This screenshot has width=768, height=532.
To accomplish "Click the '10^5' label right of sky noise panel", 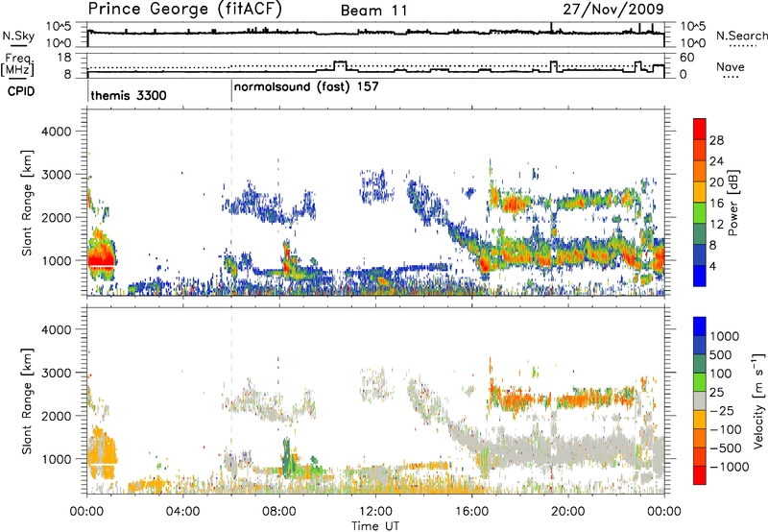I will point(693,26).
